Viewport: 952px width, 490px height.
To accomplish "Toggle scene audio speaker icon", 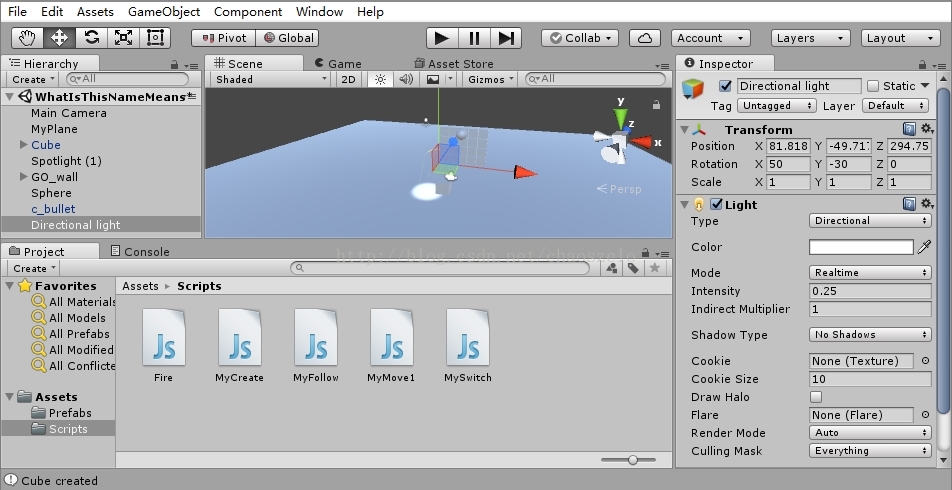I will point(406,80).
